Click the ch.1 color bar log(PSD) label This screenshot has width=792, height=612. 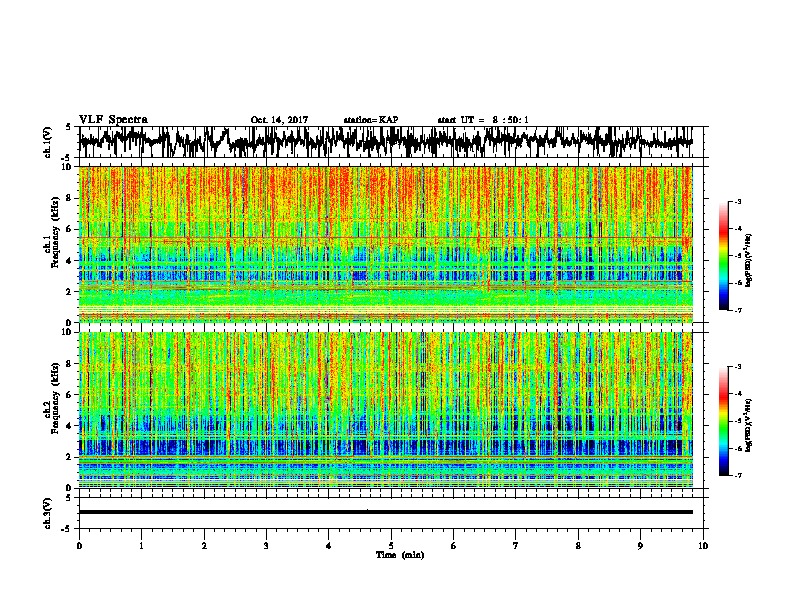tap(749, 261)
